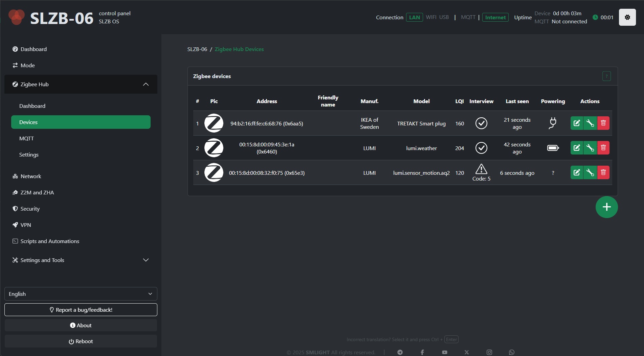Click the Telegram icon in footer
The height and width of the screenshot is (356, 644).
[x=400, y=352]
